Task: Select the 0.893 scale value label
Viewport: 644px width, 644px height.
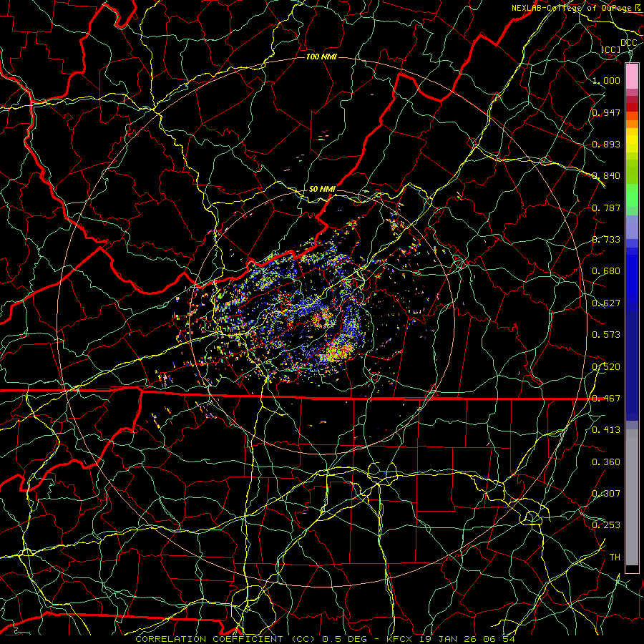Action: (606, 144)
